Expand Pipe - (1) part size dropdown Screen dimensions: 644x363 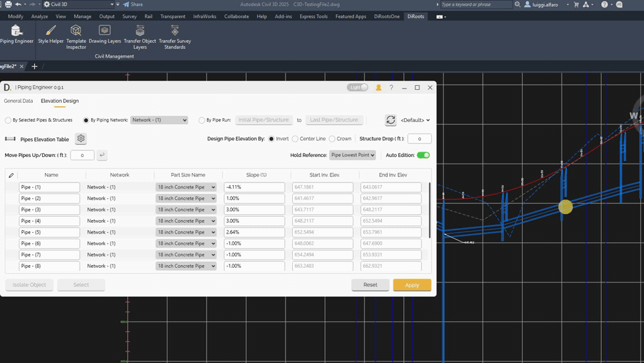[186, 187]
